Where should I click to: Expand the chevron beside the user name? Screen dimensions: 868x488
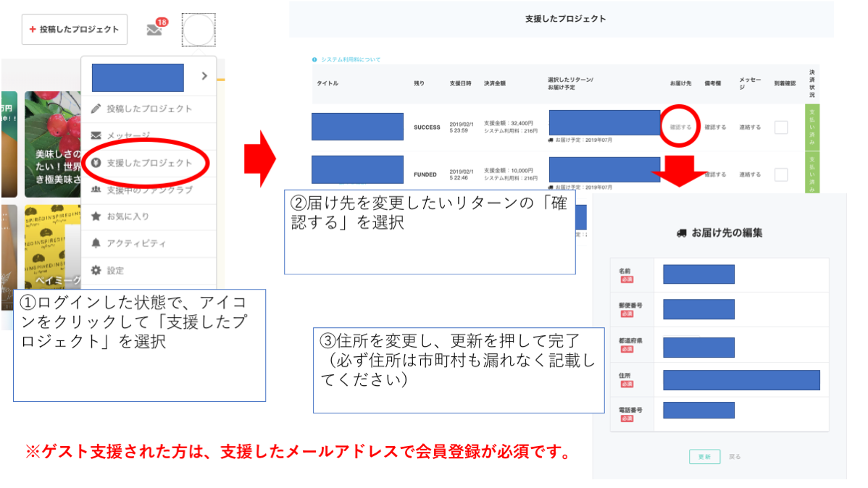point(204,76)
